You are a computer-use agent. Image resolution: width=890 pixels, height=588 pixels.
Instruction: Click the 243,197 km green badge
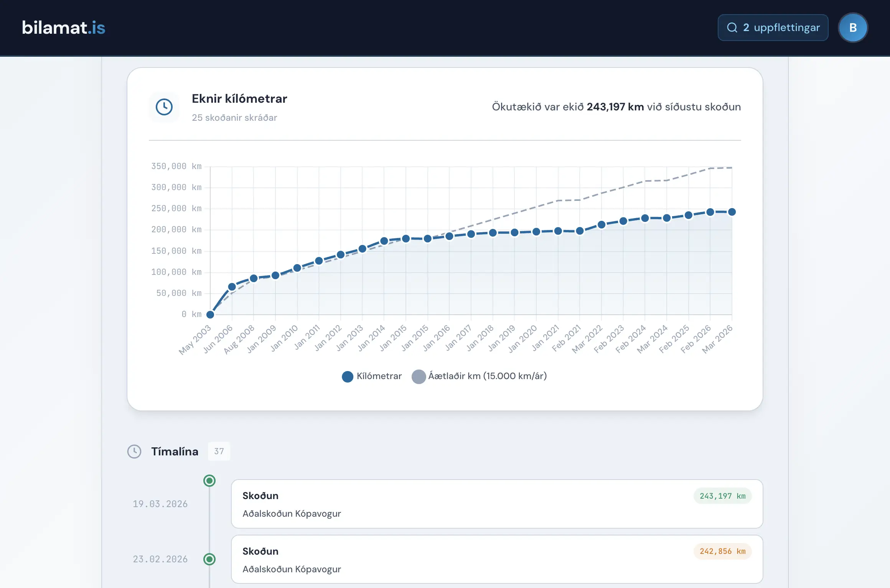(722, 496)
